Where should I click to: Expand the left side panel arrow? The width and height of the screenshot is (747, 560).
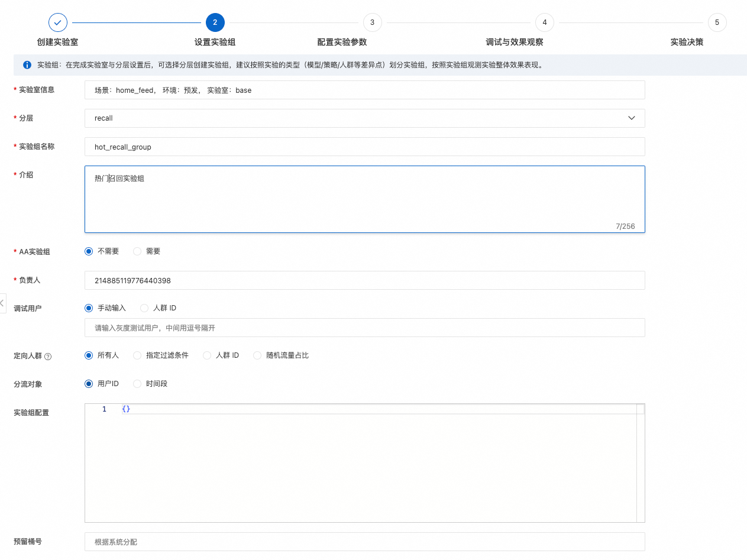point(2,303)
